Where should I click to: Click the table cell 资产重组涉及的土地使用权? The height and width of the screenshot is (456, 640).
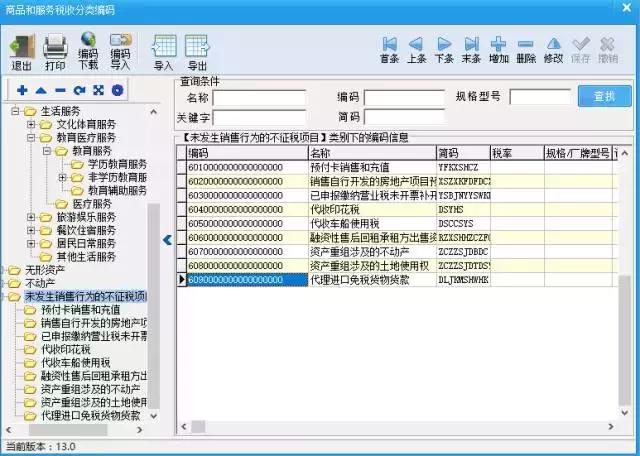click(372, 266)
